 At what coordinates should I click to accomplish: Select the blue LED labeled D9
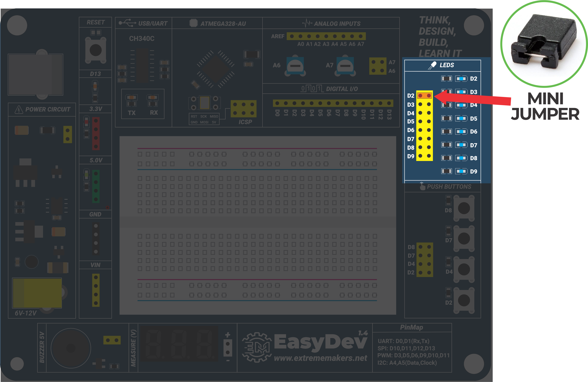pyautogui.click(x=461, y=171)
